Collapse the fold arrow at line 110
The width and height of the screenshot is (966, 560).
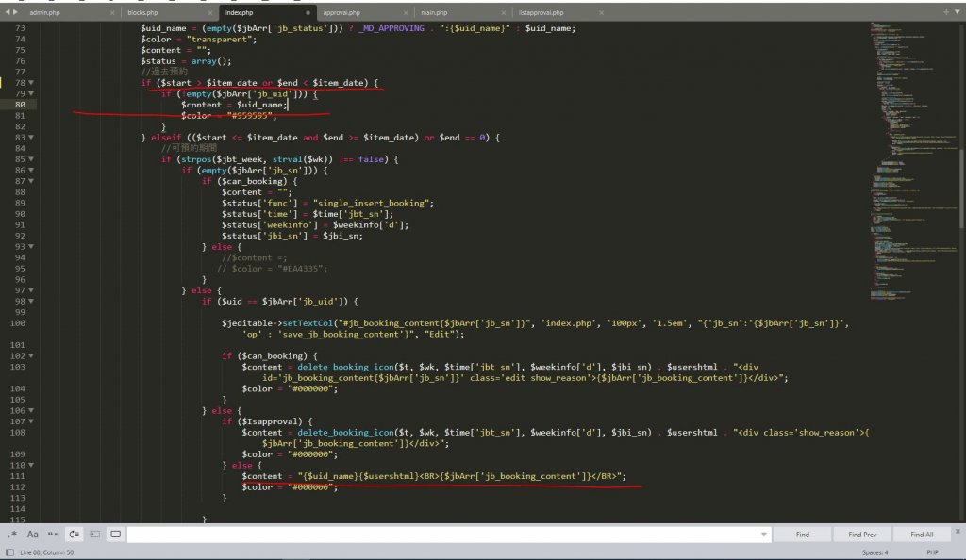31,465
